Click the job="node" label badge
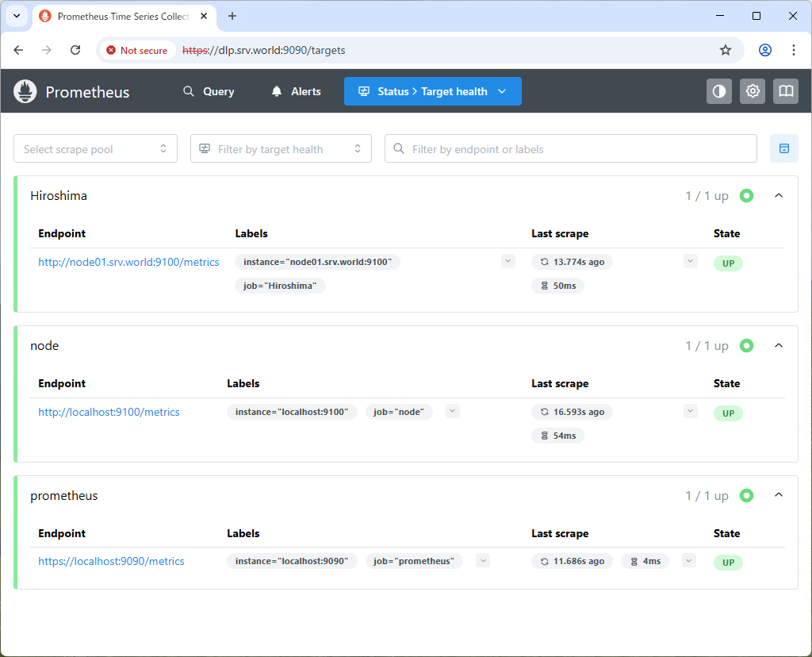812x657 pixels. click(399, 413)
